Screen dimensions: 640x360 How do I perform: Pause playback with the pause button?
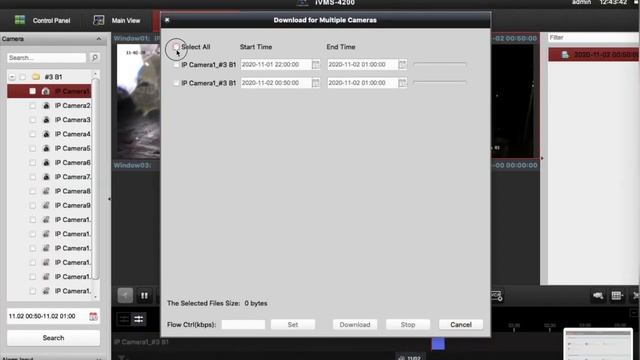coord(144,296)
